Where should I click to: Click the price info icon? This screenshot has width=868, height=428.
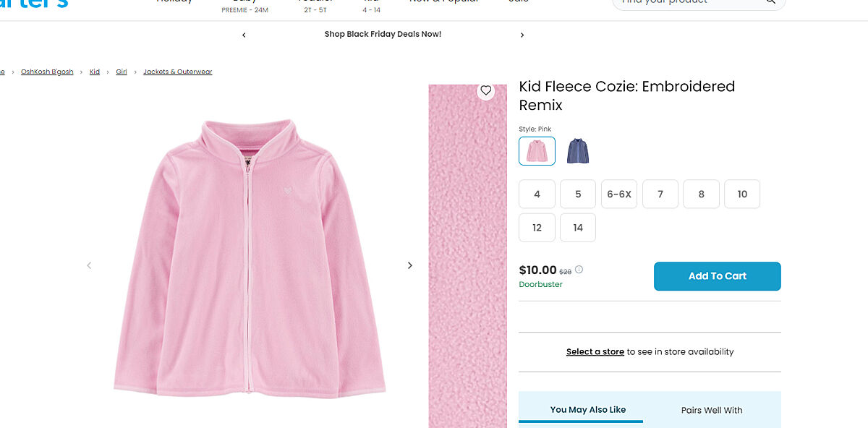coord(579,270)
